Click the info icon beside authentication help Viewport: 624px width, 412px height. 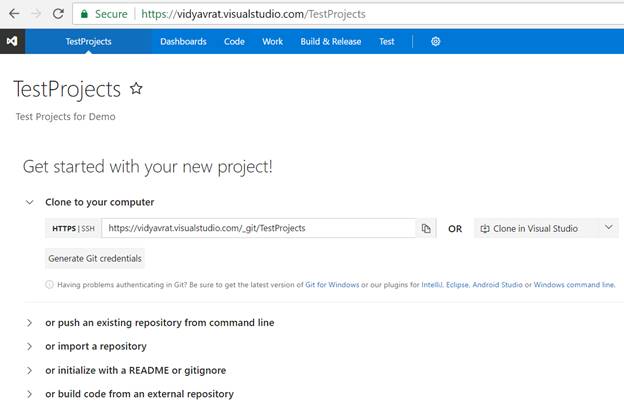[x=49, y=285]
